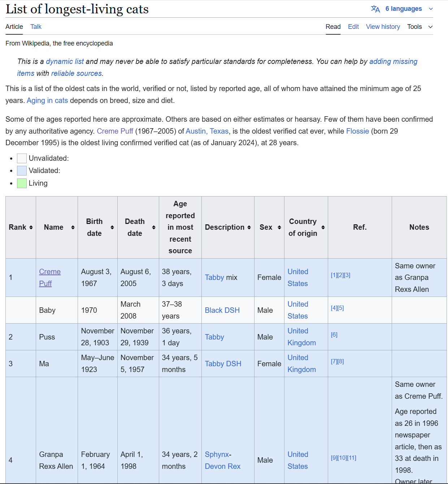
Task: Sort table by Rank column arrows
Action: (x=31, y=227)
